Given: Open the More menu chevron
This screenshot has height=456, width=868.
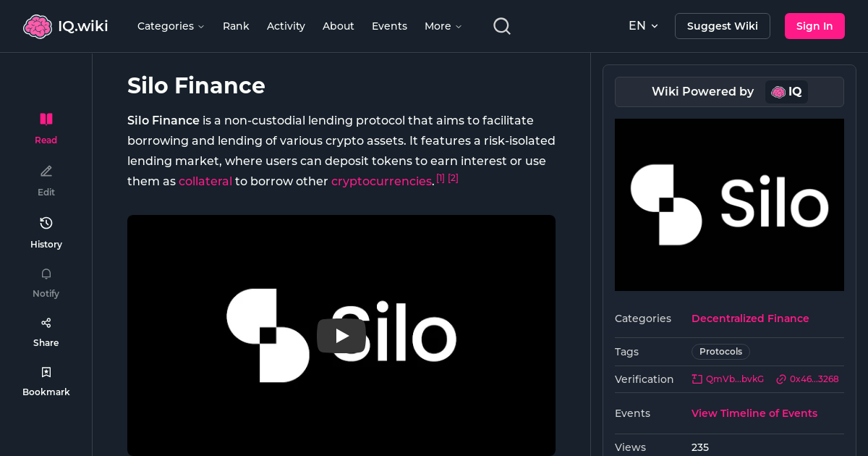Looking at the screenshot, I should 443,26.
